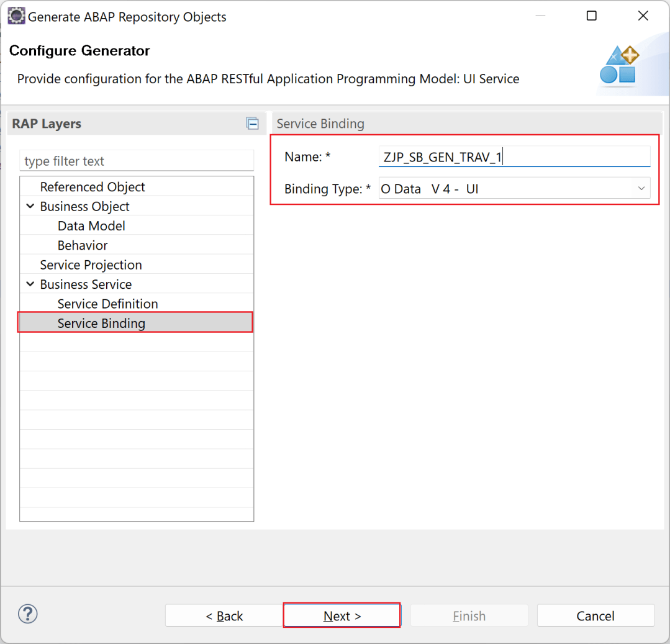Click the collapse panel icon in RAP Layers header

click(x=252, y=123)
